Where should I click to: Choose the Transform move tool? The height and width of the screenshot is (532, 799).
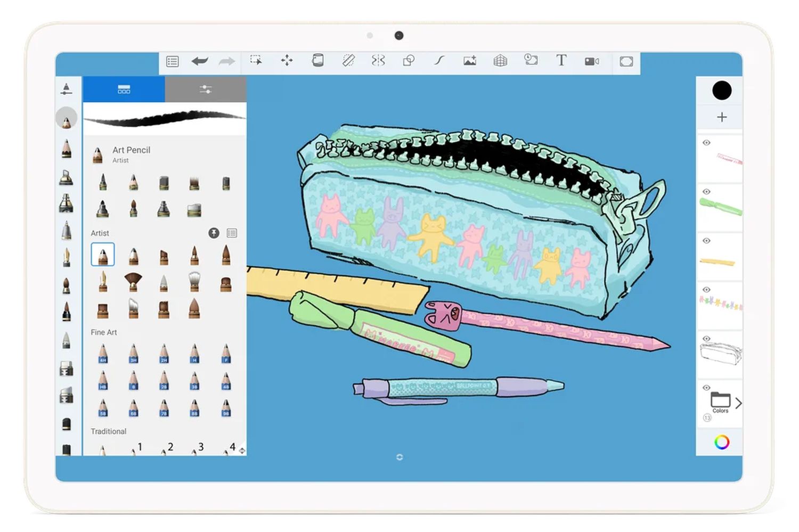point(287,61)
